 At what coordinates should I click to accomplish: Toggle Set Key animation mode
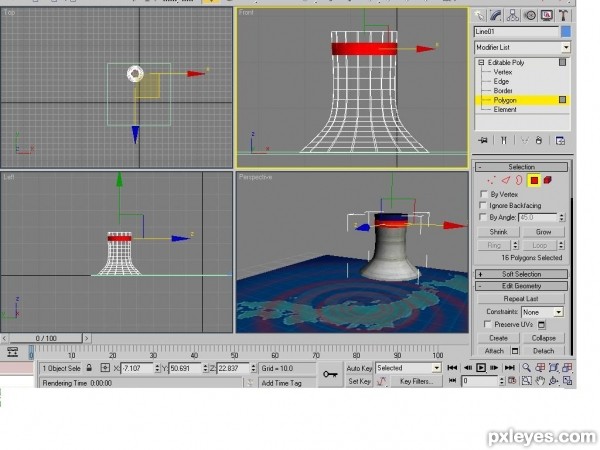click(x=359, y=381)
